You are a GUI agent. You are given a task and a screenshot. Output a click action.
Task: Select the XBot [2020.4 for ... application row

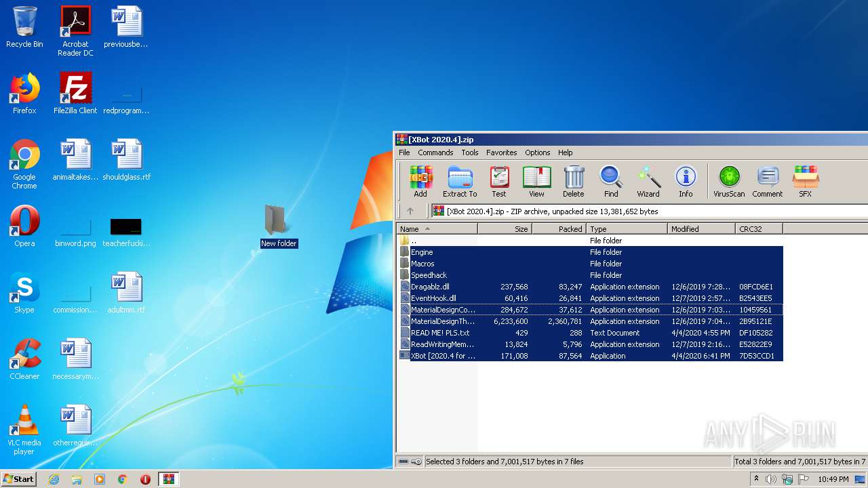[x=590, y=356]
